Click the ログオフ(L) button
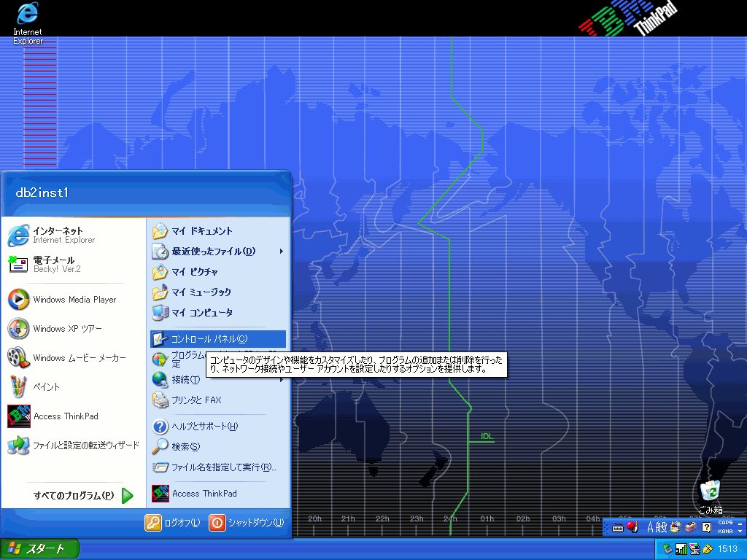The height and width of the screenshot is (560, 747). point(172,522)
